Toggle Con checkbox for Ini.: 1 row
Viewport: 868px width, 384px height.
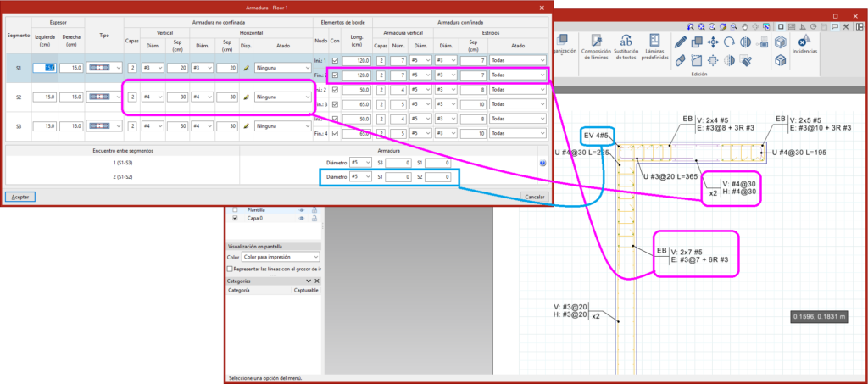pos(335,60)
